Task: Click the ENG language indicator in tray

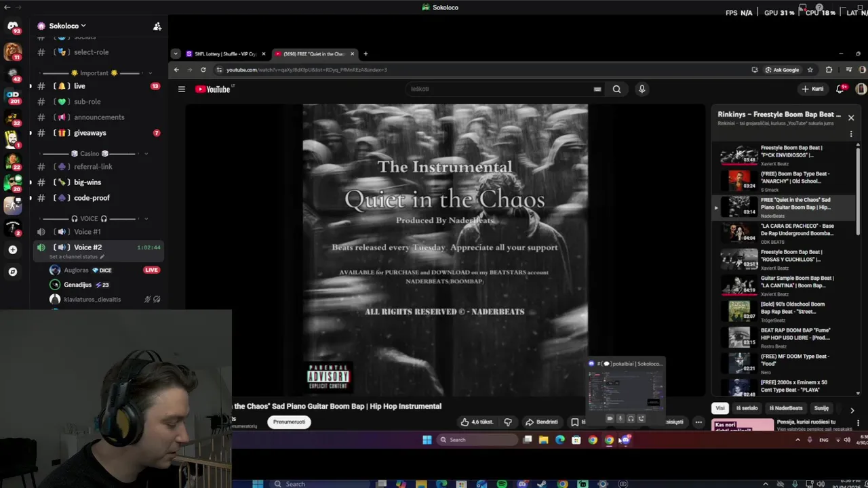Action: coord(824,440)
